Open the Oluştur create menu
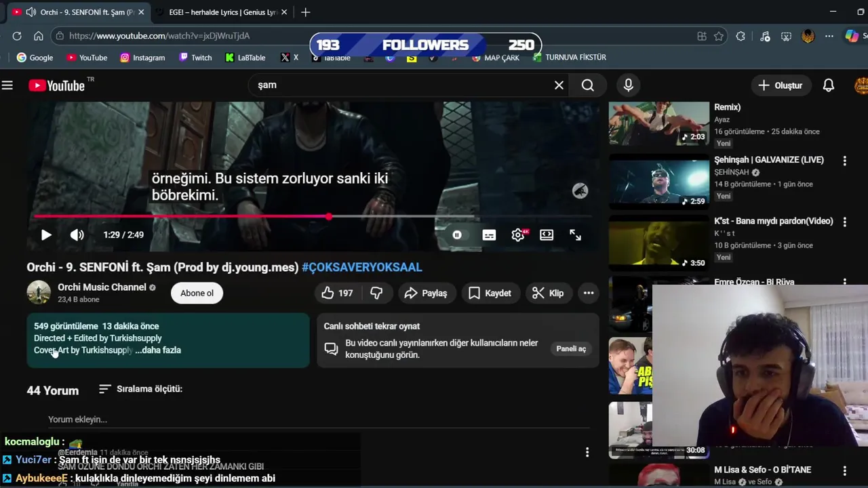The image size is (868, 488). [x=781, y=85]
